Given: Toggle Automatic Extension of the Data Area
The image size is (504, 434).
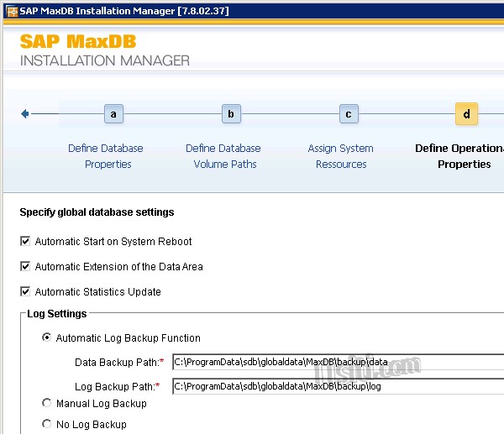Looking at the screenshot, I should click(x=25, y=266).
